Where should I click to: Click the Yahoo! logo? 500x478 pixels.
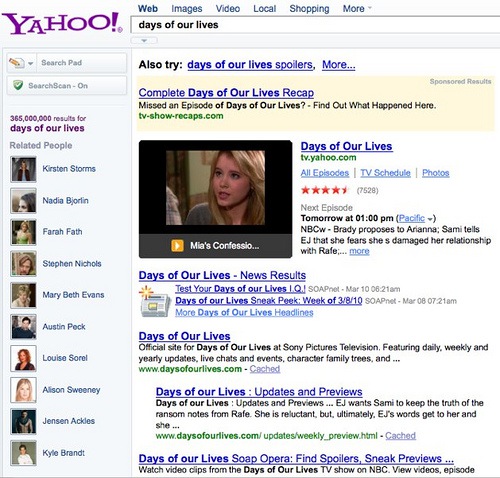tap(63, 23)
